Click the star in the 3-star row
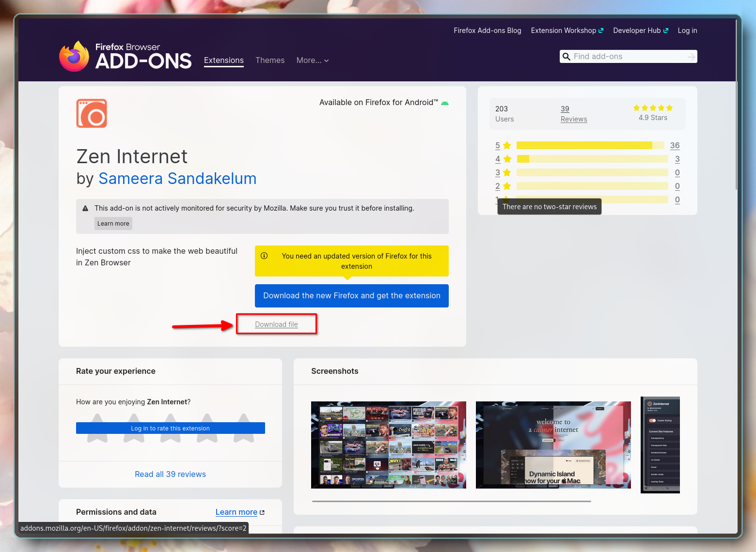The image size is (756, 552). coord(507,172)
